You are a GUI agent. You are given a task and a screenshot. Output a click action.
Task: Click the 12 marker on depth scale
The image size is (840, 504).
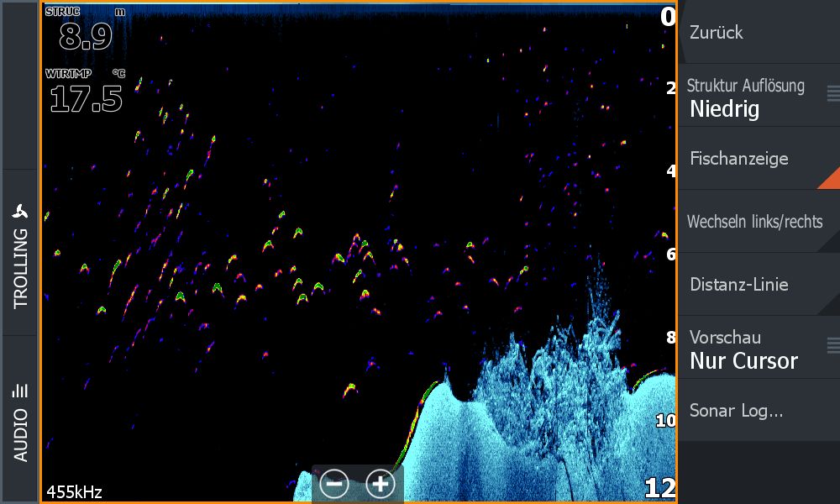pyautogui.click(x=659, y=489)
